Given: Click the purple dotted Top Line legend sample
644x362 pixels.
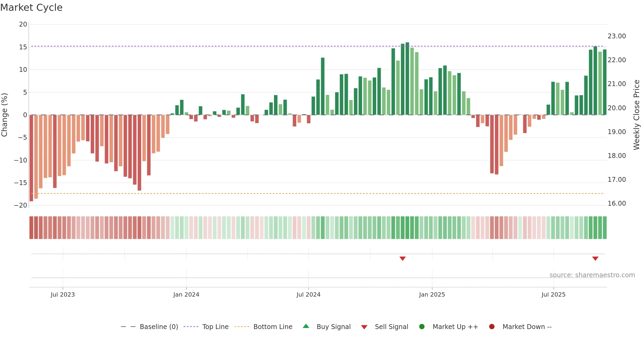Looking at the screenshot, I should click(191, 327).
